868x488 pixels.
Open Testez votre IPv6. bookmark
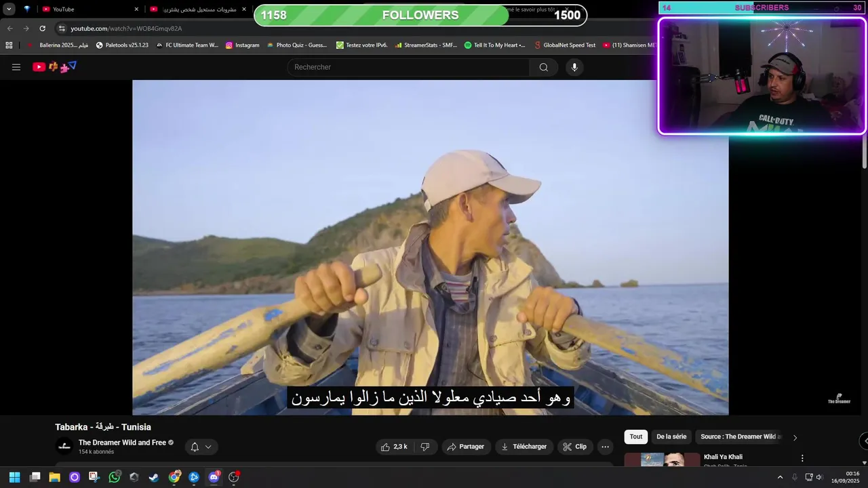point(362,45)
